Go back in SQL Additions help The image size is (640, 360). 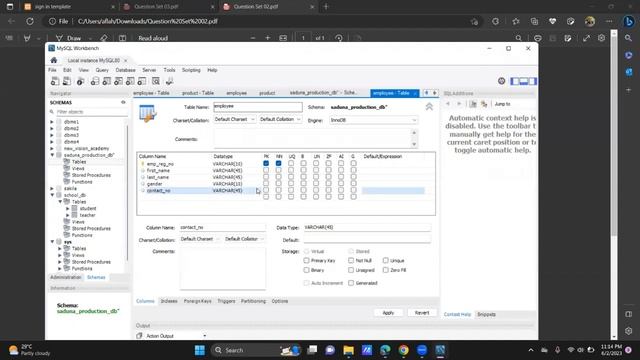(448, 104)
